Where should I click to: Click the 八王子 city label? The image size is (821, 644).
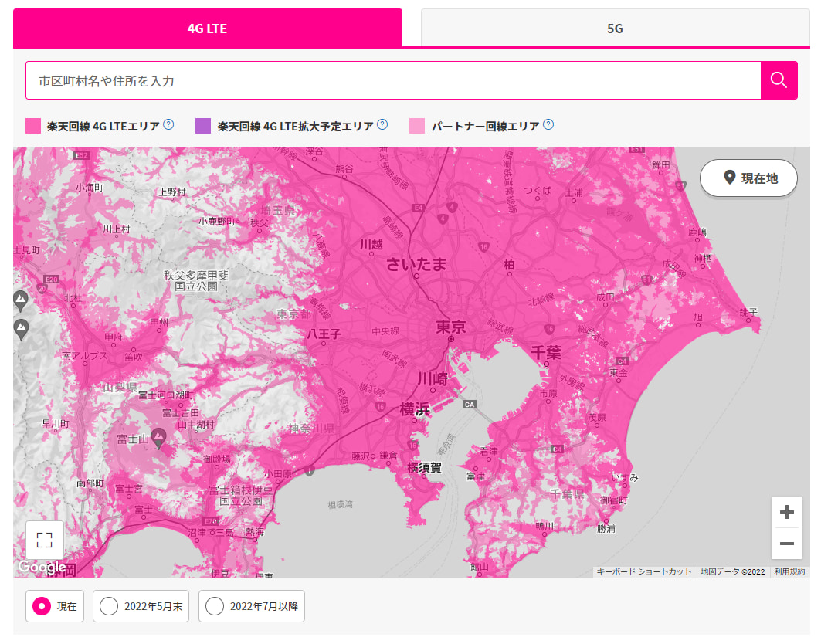(x=324, y=334)
